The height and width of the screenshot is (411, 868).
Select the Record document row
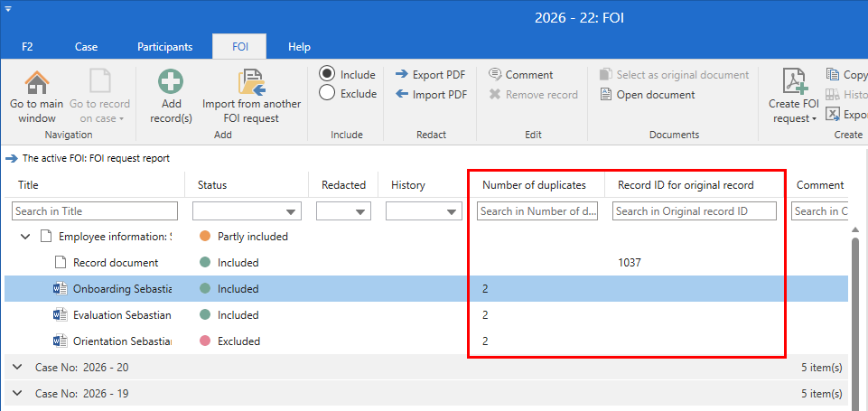pos(426,263)
